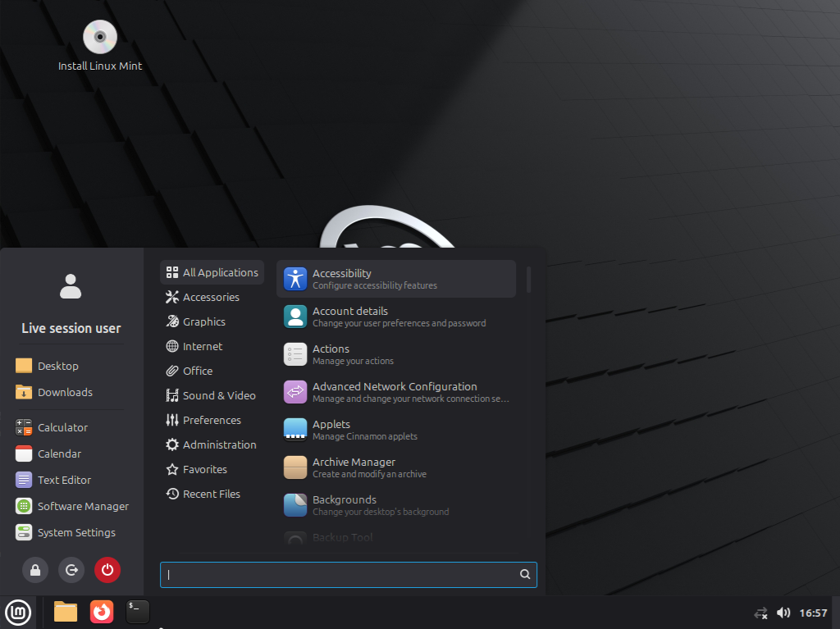Open the Files manager in the taskbar
This screenshot has height=629, width=840.
(66, 612)
